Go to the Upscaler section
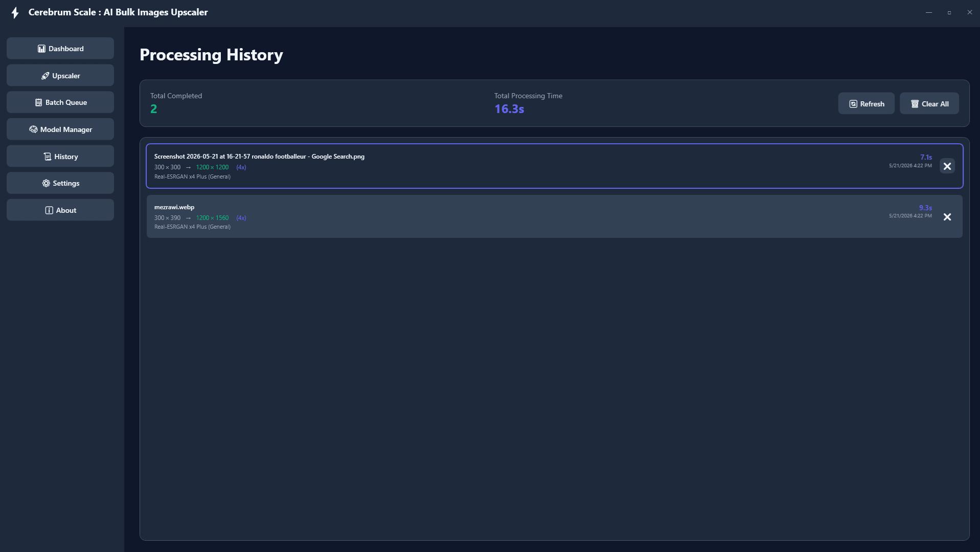This screenshot has height=552, width=980. tap(60, 76)
